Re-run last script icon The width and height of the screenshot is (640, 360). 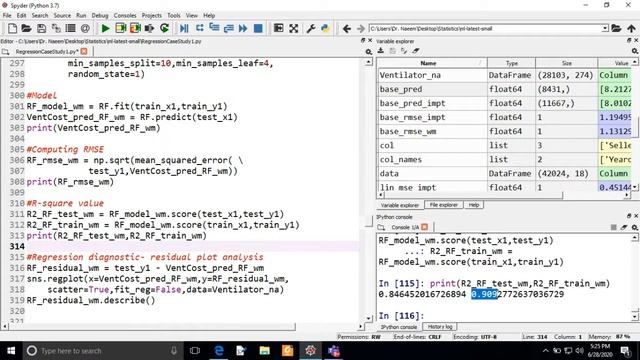164,29
